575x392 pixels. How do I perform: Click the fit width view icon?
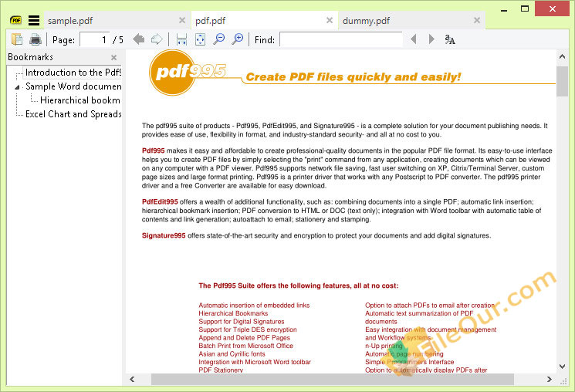click(x=181, y=39)
